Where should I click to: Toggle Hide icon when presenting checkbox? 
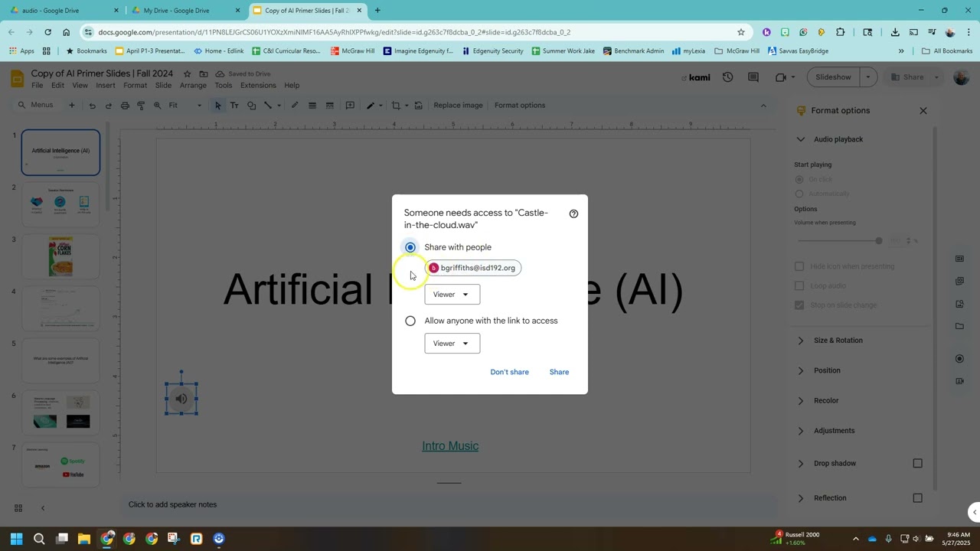799,266
